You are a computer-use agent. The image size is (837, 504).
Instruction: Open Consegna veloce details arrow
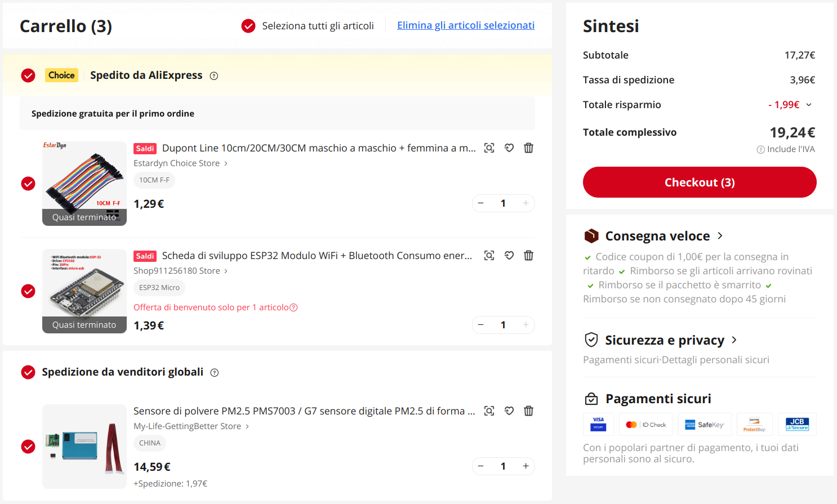pos(720,236)
